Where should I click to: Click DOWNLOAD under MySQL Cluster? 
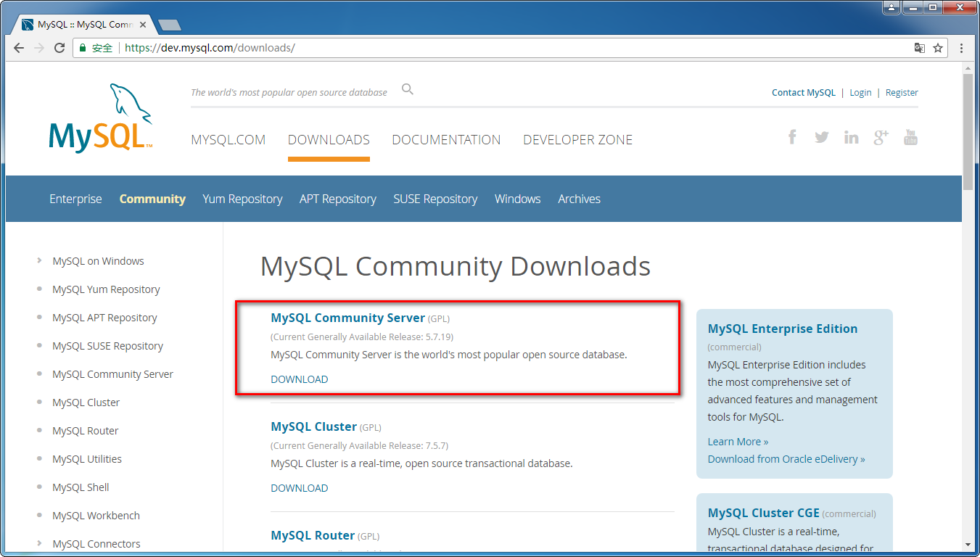299,488
